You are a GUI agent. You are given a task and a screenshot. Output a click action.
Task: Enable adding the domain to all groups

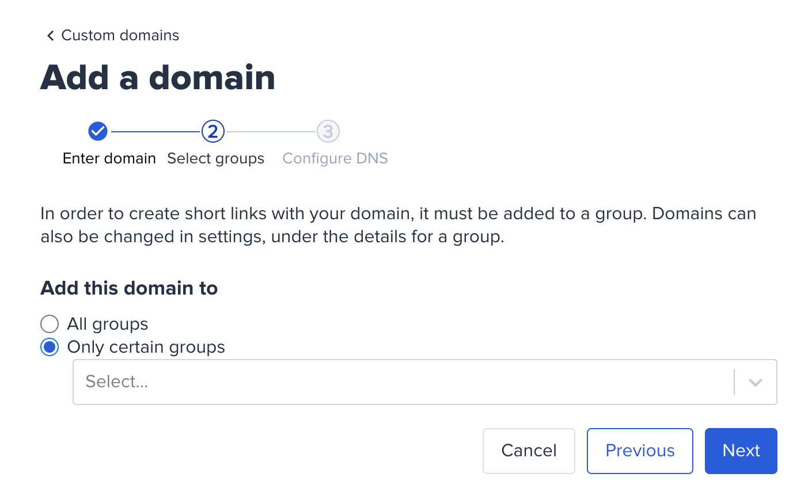click(x=50, y=324)
